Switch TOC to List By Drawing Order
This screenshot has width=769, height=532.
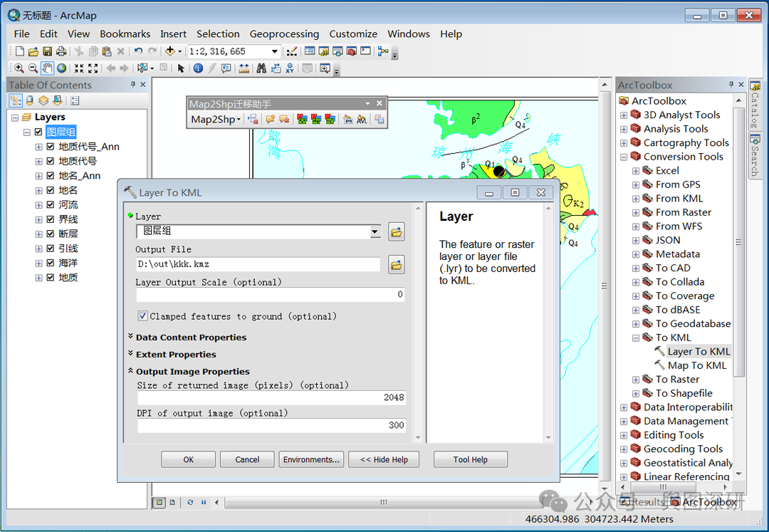click(x=16, y=100)
